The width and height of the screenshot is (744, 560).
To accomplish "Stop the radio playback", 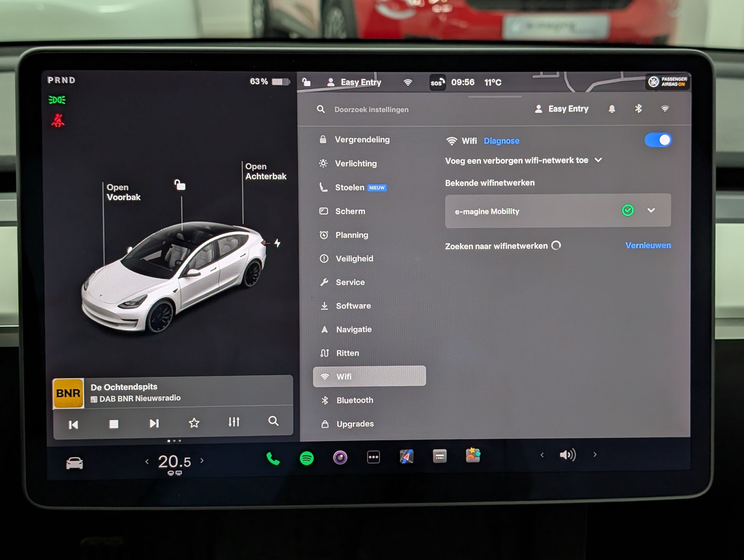I will tap(114, 424).
